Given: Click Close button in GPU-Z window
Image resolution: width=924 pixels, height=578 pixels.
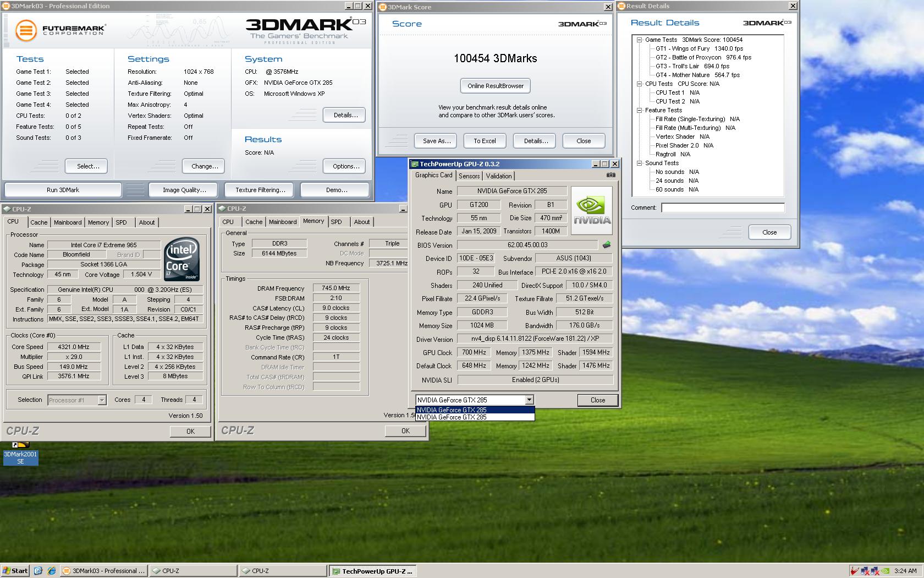Looking at the screenshot, I should click(597, 400).
